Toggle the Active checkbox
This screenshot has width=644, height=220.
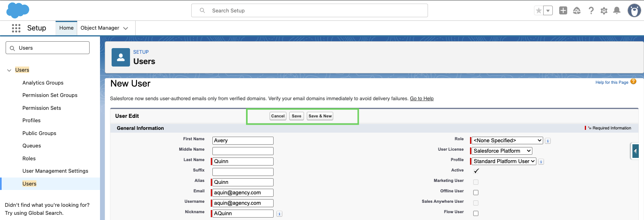tap(476, 171)
